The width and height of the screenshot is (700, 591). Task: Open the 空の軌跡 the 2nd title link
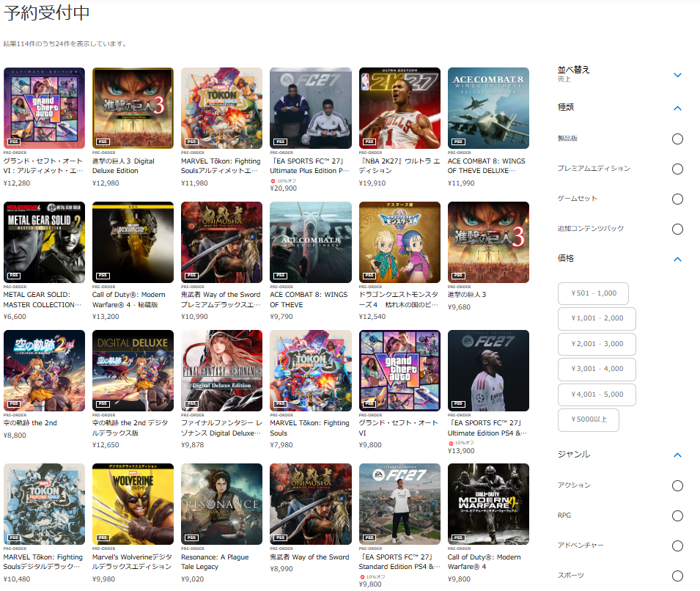(x=30, y=423)
